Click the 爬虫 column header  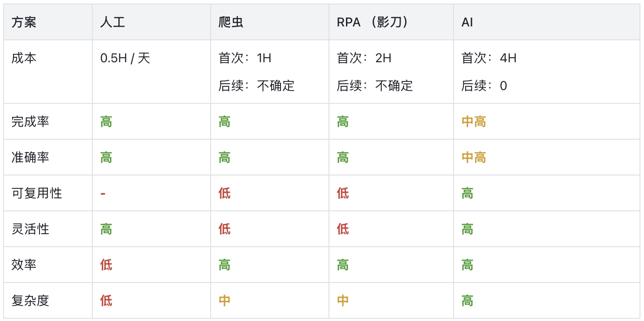click(231, 22)
